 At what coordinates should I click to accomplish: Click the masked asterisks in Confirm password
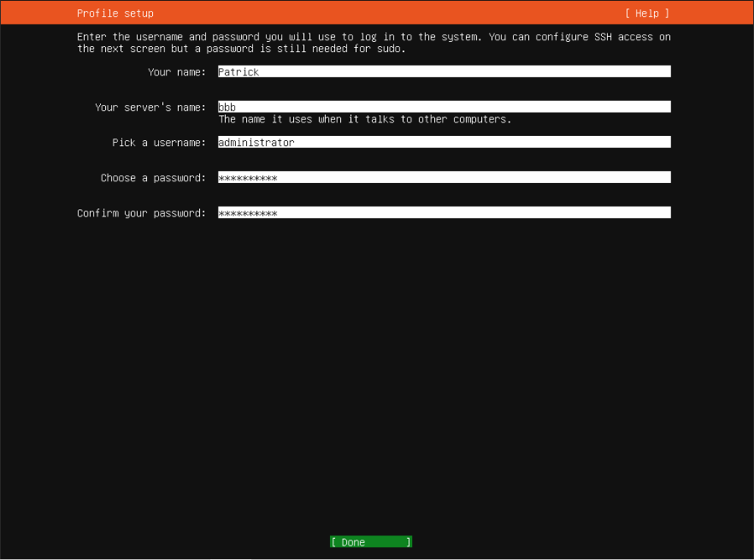pos(248,213)
